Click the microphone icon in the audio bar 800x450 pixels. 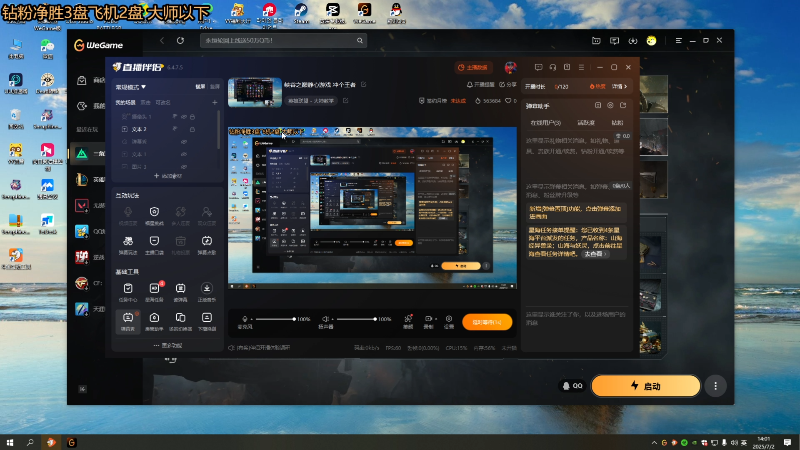coord(244,319)
